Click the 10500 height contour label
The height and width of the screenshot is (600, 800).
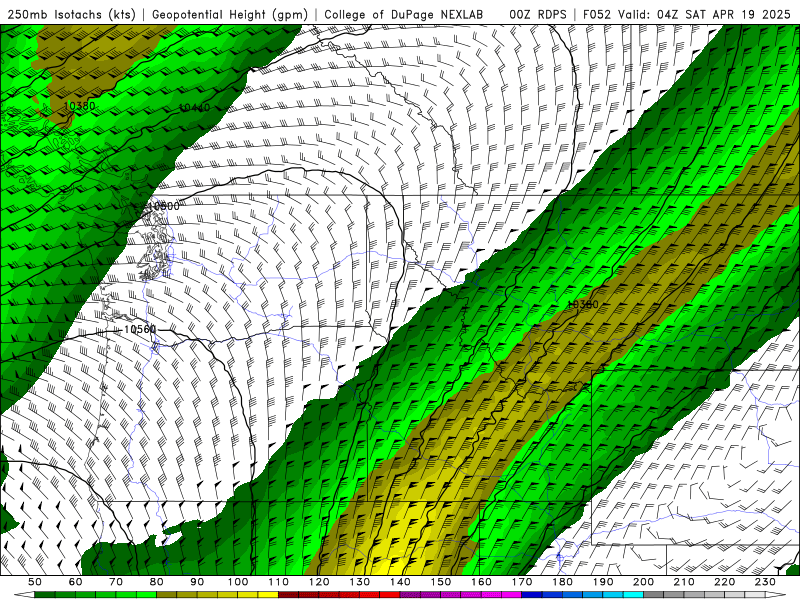tap(164, 206)
